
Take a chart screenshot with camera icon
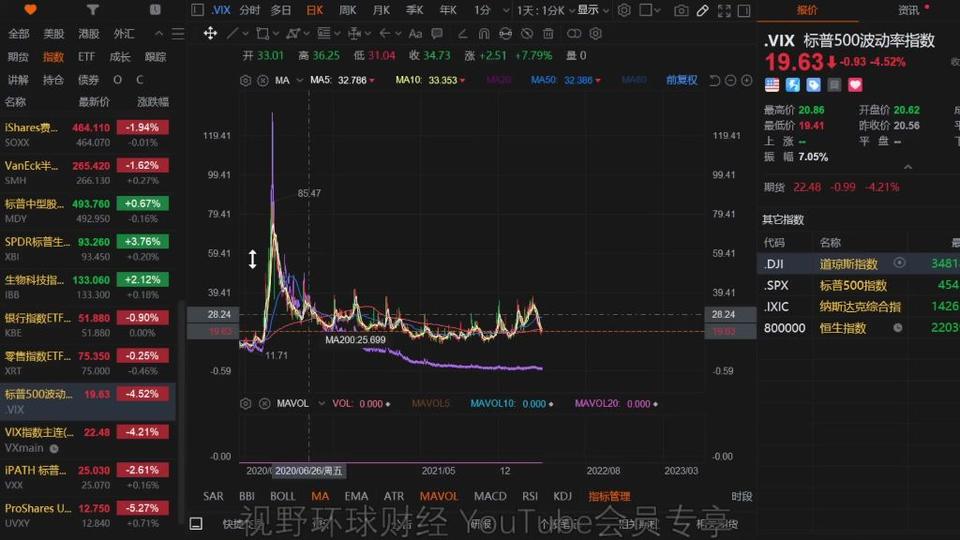(680, 10)
